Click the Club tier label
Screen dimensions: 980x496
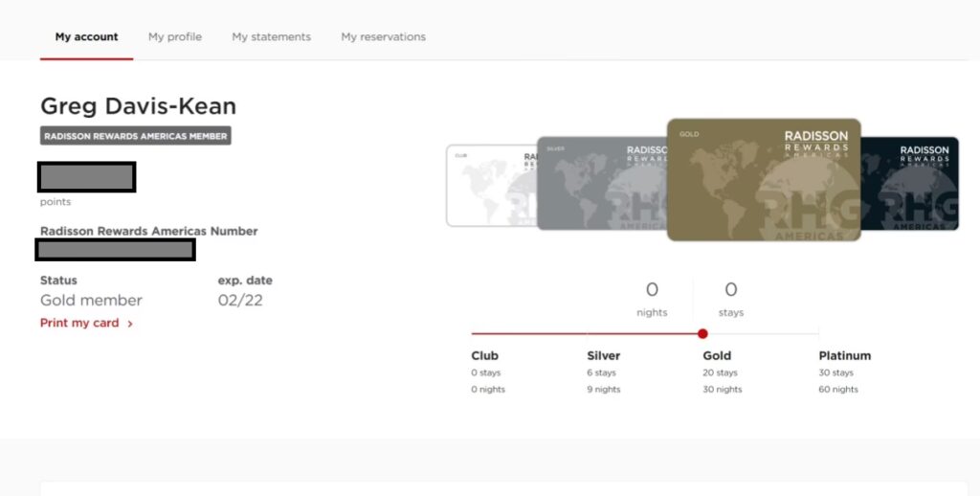(485, 356)
